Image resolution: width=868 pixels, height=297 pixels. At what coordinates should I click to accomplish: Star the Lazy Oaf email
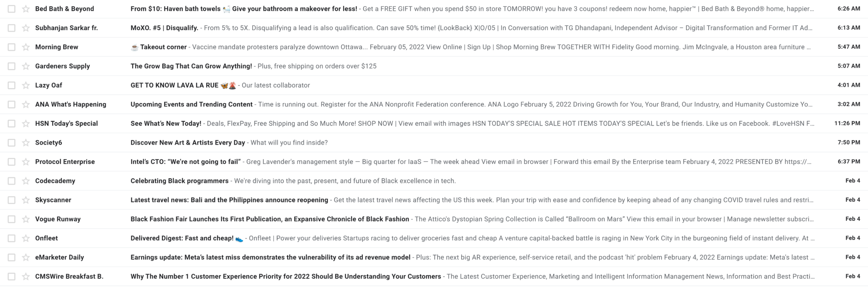26,85
